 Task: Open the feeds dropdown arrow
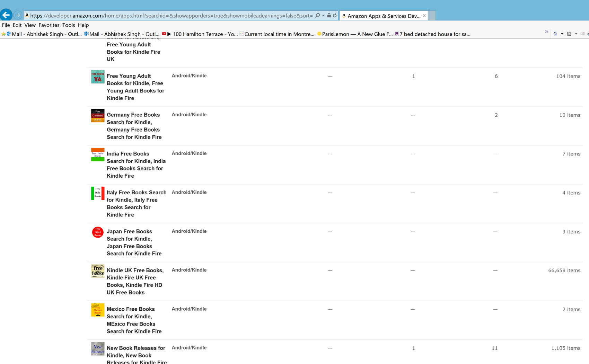pos(576,34)
